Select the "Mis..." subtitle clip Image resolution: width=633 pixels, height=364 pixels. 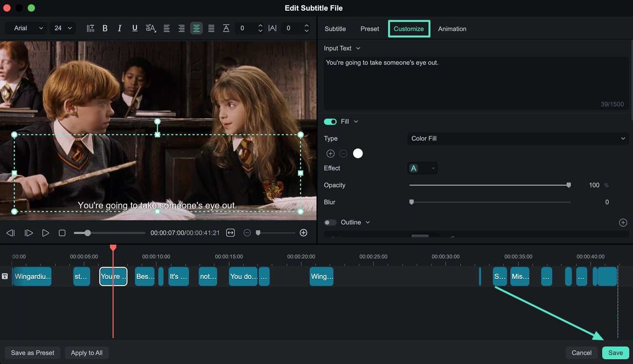click(520, 276)
